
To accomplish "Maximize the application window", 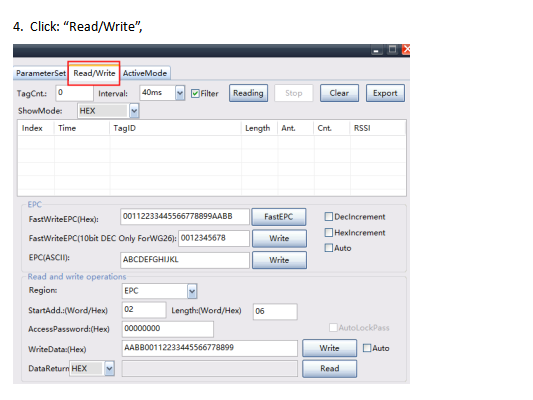I will 392,50.
